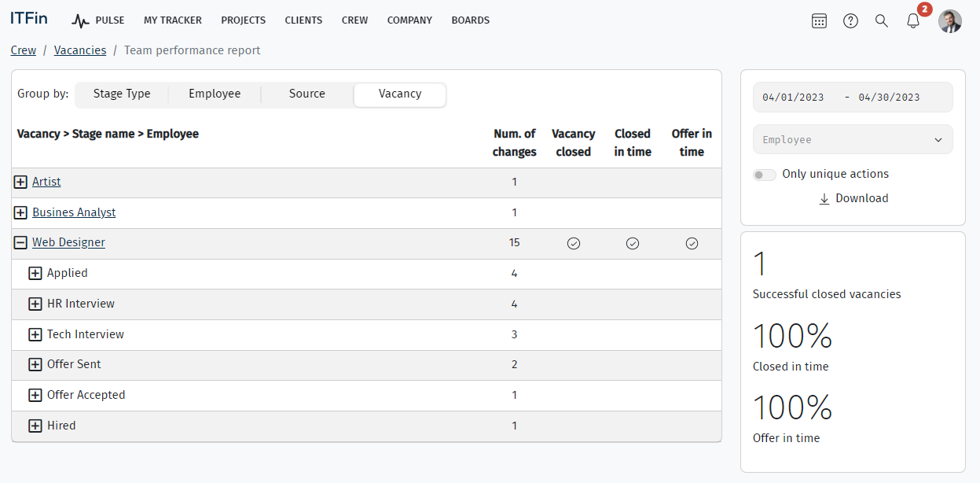Open the Artist vacancy link
Image resolution: width=980 pixels, height=483 pixels.
click(x=46, y=182)
